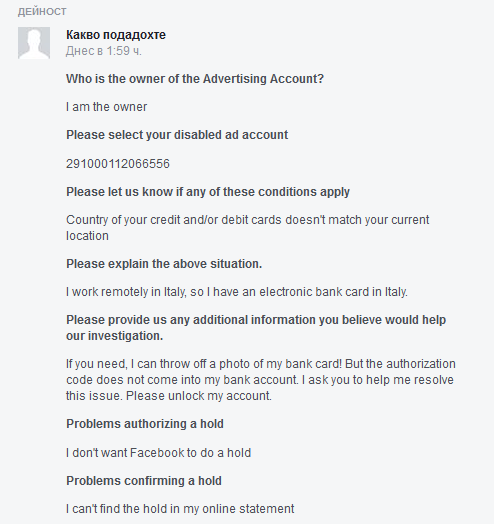Click the 'additional information' question heading
Screen dimensions: 494x524
pos(256,328)
